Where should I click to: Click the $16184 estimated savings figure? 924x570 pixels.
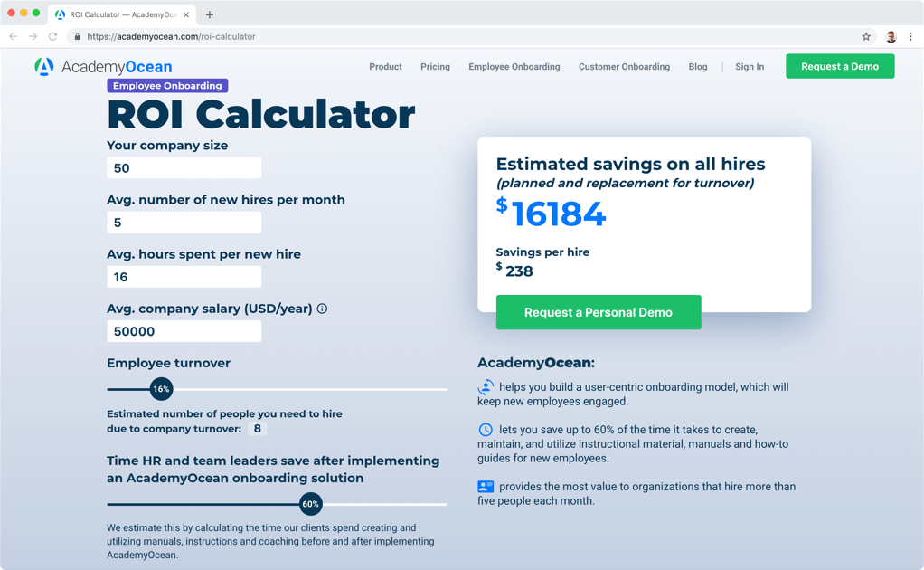tap(551, 213)
